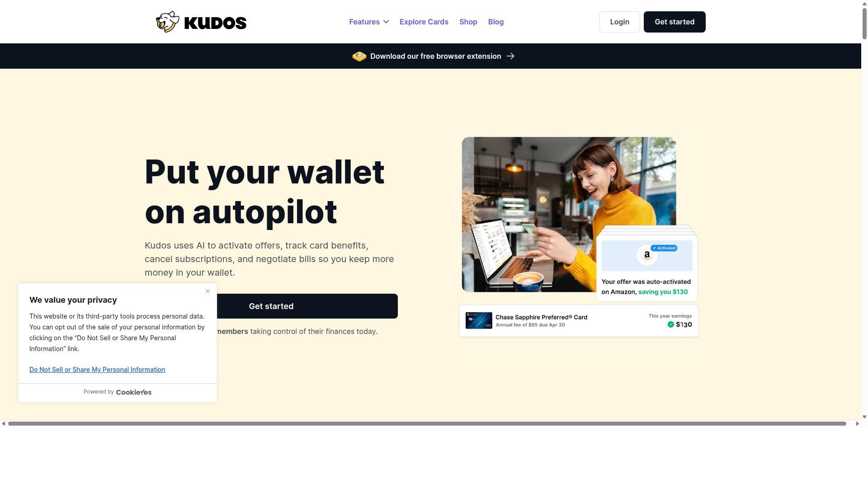Click Get started in the header
Viewport: 868px width, 488px height.
pyautogui.click(x=675, y=22)
